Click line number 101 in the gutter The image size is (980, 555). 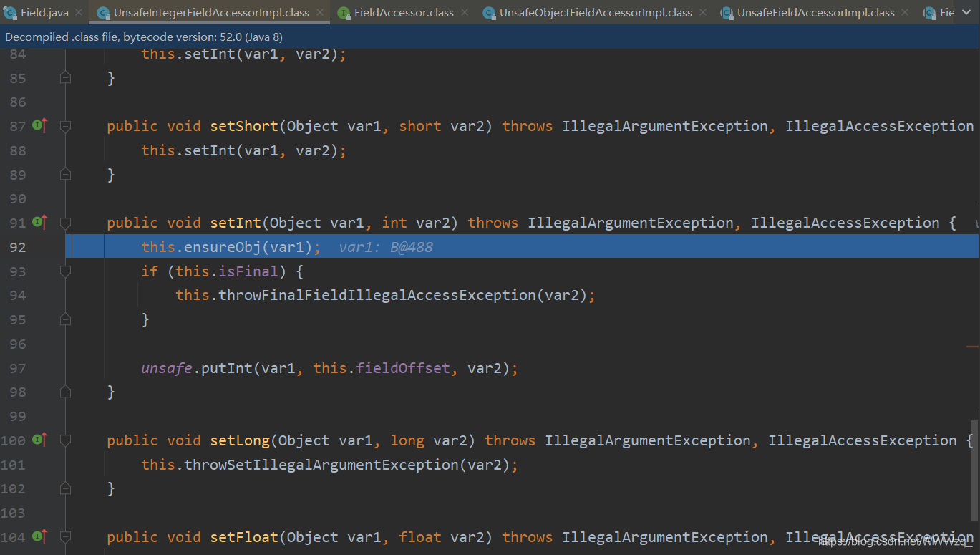(x=14, y=465)
